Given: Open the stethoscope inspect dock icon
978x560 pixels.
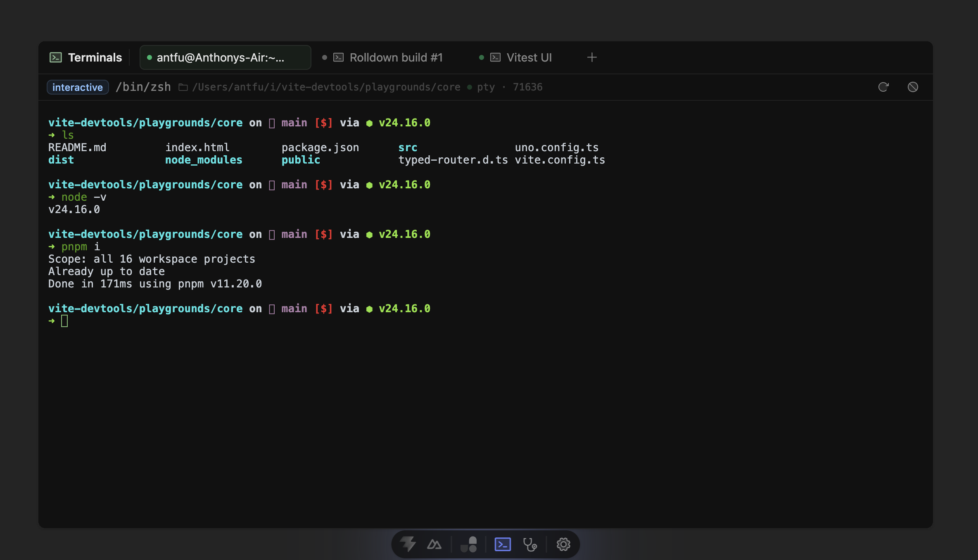Looking at the screenshot, I should 530,544.
